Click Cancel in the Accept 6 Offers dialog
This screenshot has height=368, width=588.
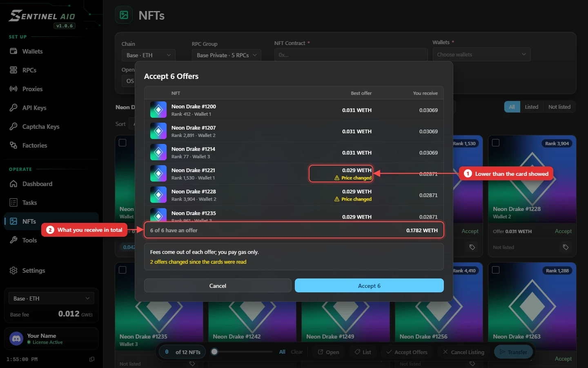tap(218, 286)
